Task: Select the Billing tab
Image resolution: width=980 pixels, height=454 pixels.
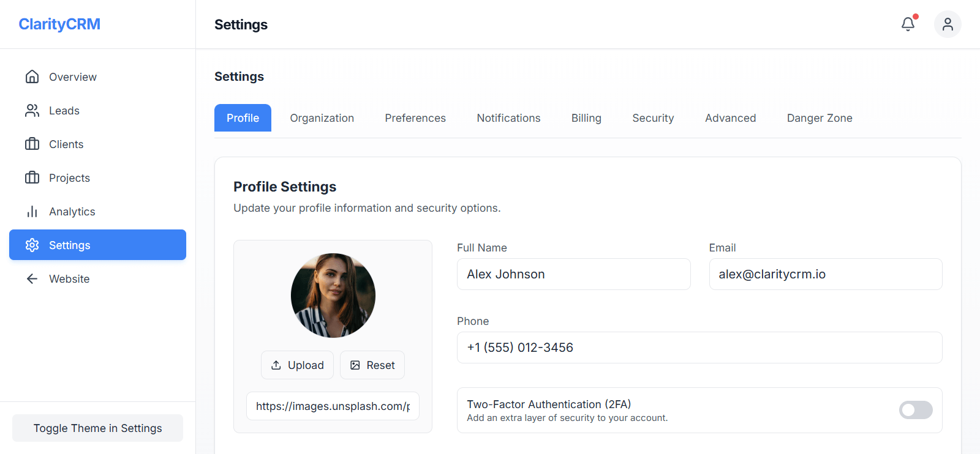Action: 586,118
